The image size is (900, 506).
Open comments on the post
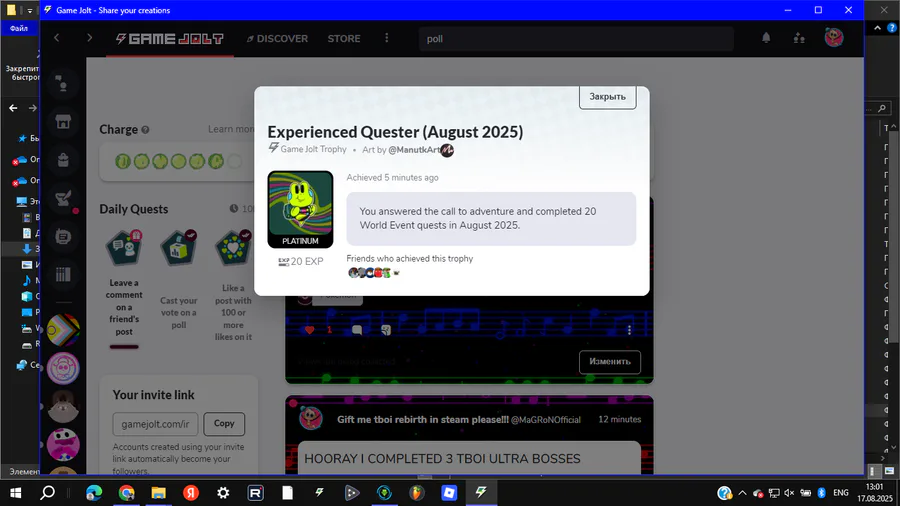[356, 330]
